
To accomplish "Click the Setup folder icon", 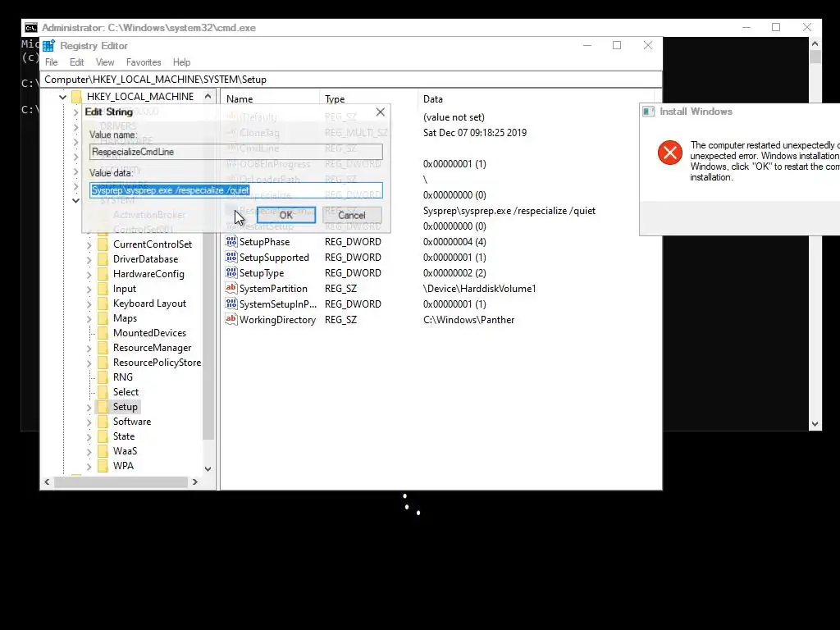I will pyautogui.click(x=103, y=407).
